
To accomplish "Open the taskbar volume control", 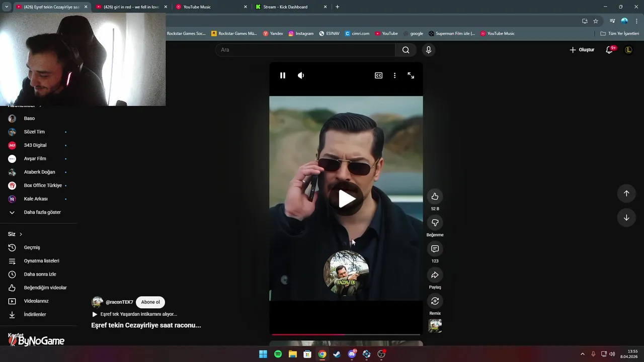I will pyautogui.click(x=612, y=354).
